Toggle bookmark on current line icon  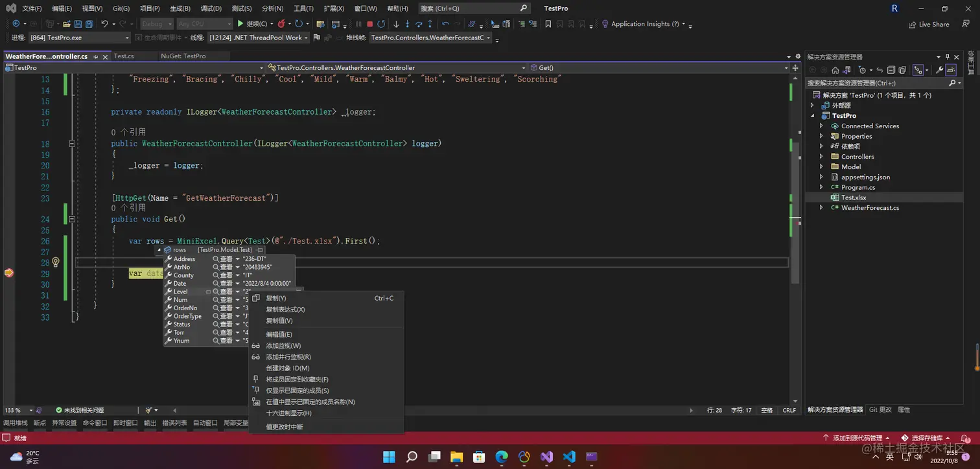pyautogui.click(x=548, y=24)
